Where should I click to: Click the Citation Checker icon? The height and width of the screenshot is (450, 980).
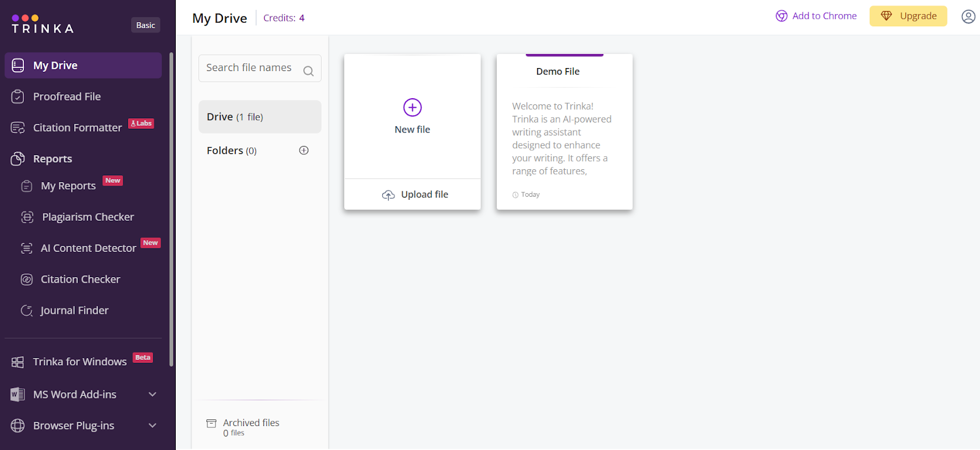[26, 280]
